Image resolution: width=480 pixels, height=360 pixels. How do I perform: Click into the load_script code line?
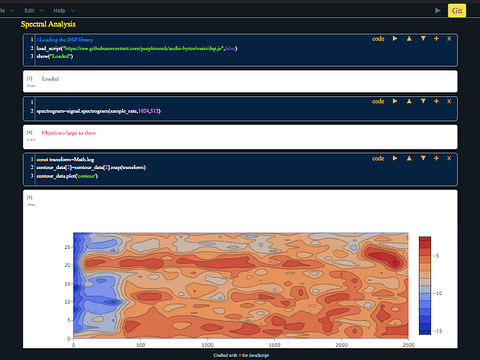(137, 48)
